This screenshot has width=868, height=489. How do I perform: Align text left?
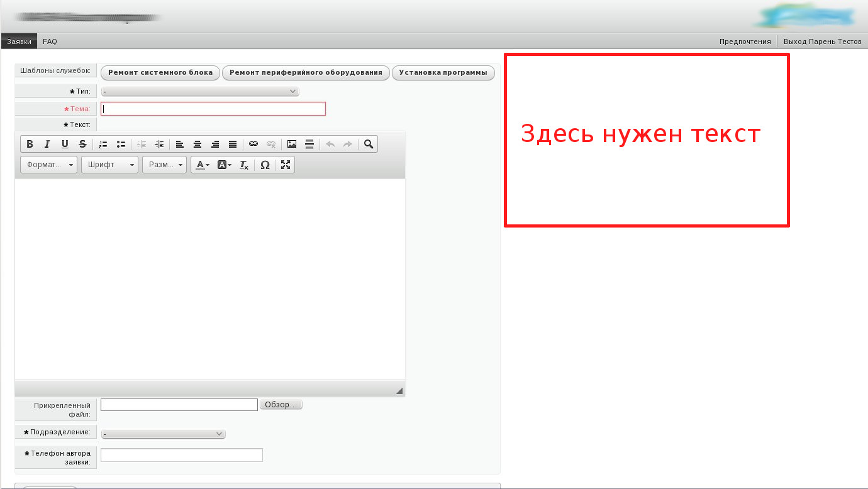point(180,144)
